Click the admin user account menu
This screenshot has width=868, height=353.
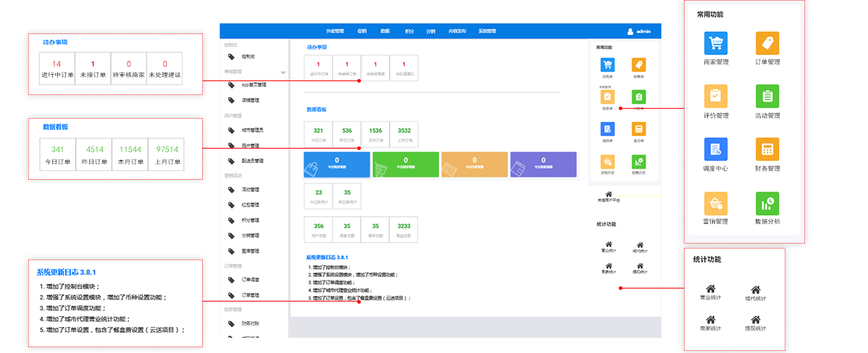tap(639, 31)
